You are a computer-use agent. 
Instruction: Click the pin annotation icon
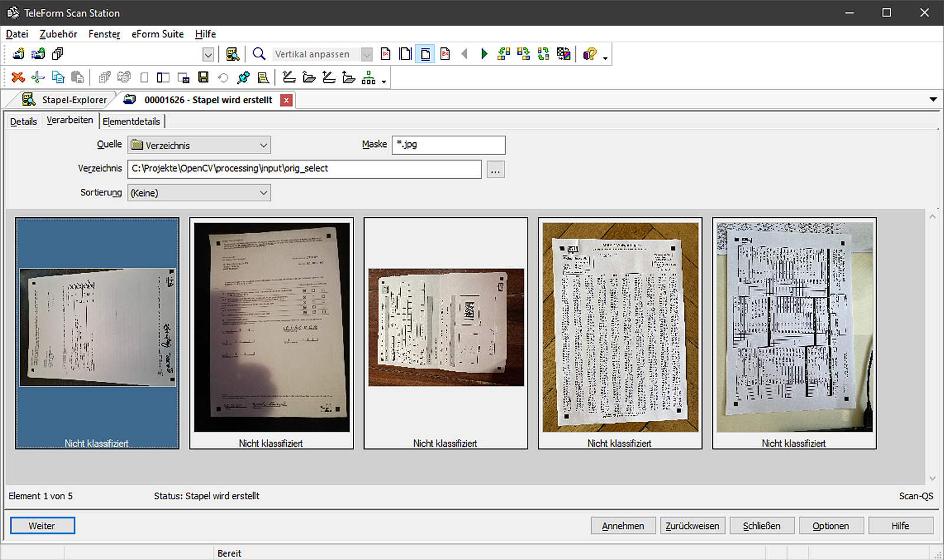[242, 77]
